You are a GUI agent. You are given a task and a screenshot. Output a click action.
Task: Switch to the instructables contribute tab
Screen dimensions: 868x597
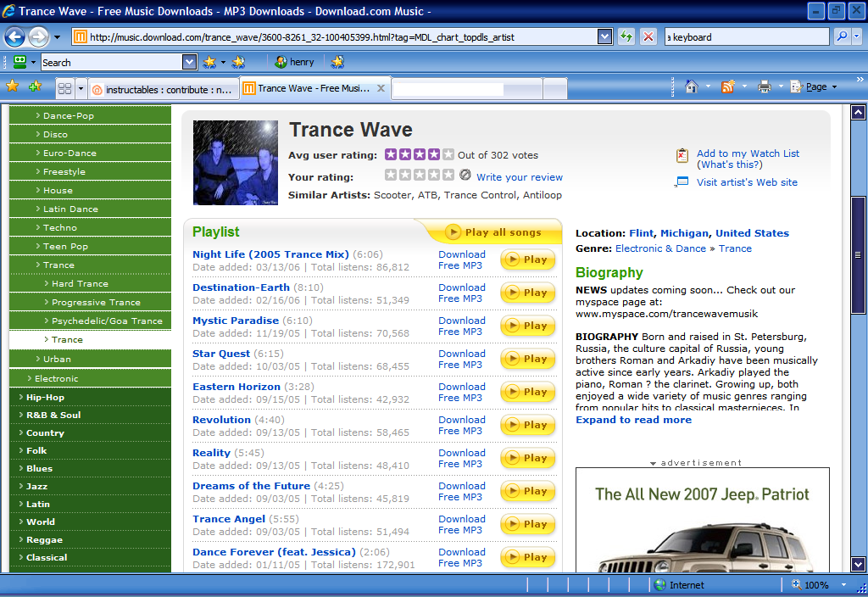[x=164, y=89]
